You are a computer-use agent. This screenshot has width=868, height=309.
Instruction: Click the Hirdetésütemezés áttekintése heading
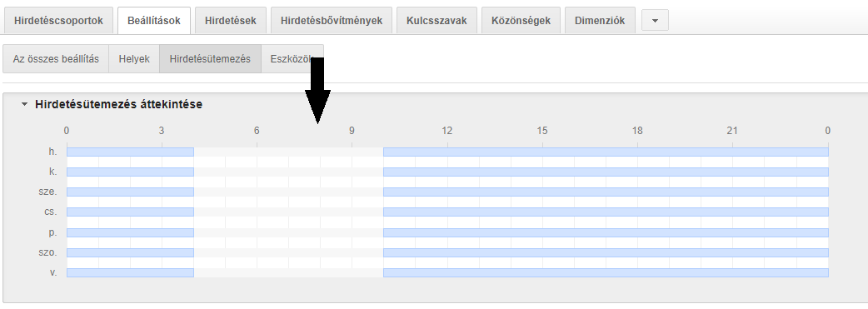point(118,104)
